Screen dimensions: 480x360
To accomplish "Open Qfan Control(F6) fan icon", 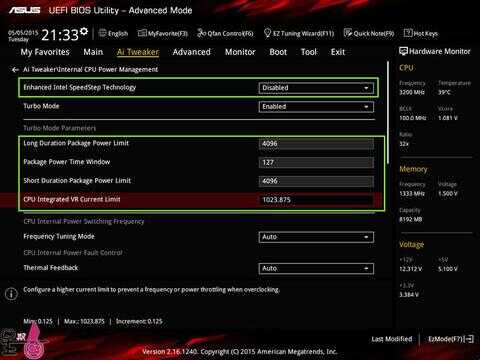I will click(201, 33).
